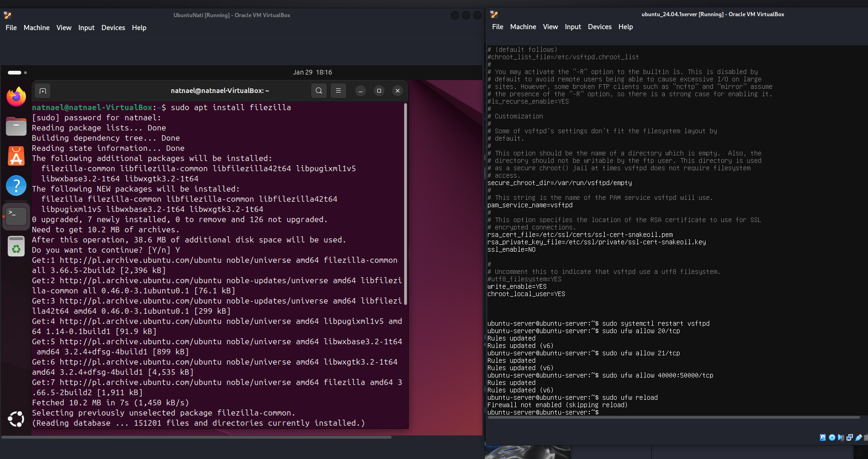Viewport: 868px width, 459px height.
Task: Click the VirtualBox audio status icon
Action: [x=841, y=437]
